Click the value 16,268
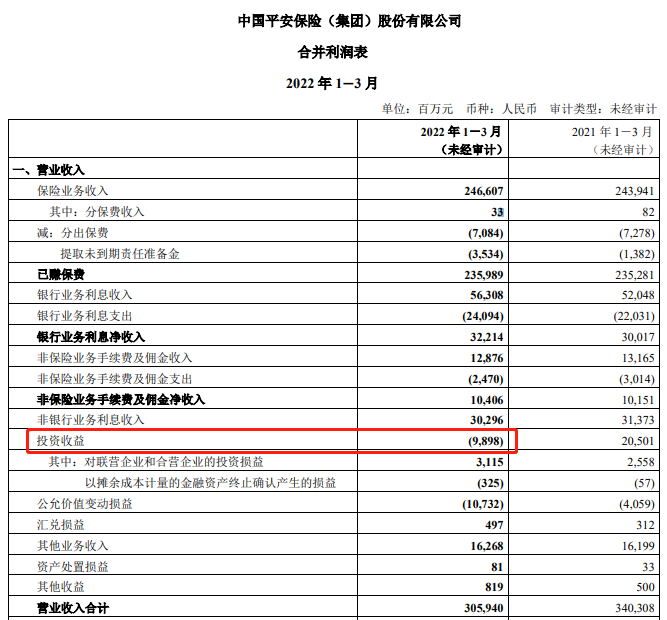 pyautogui.click(x=487, y=546)
